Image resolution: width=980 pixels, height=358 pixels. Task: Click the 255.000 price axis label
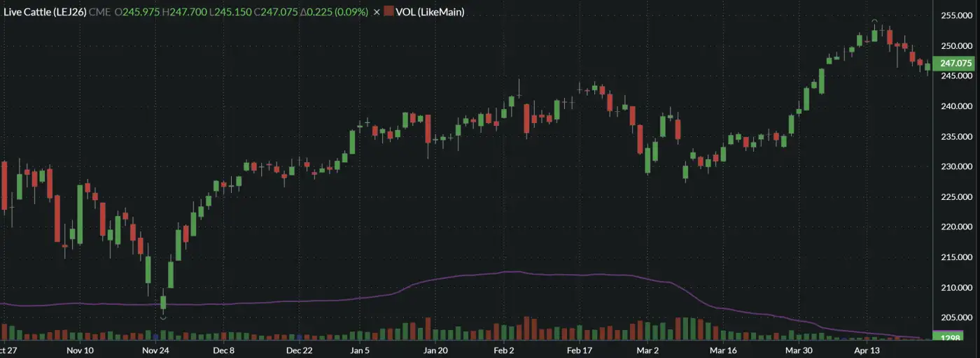(x=956, y=15)
